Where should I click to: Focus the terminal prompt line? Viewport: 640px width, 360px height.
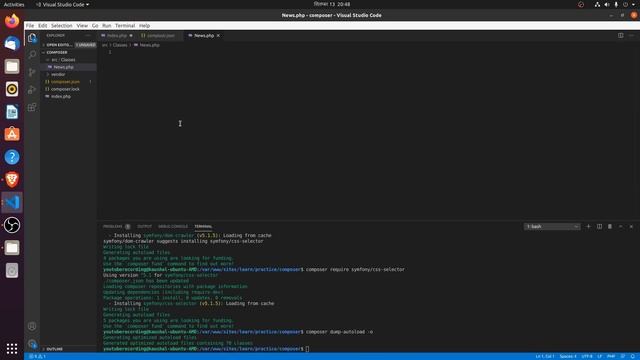click(x=306, y=349)
